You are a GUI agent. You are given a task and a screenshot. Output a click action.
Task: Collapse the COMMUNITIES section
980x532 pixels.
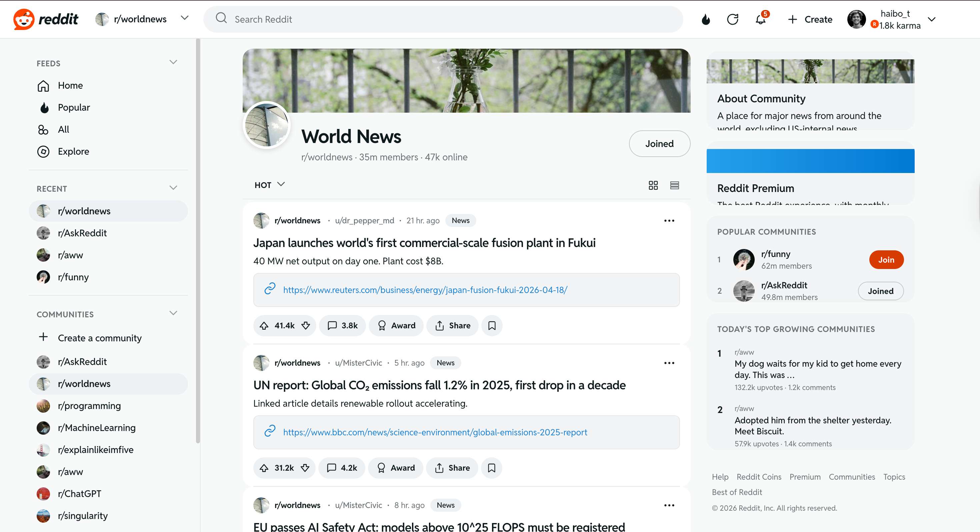[173, 313]
